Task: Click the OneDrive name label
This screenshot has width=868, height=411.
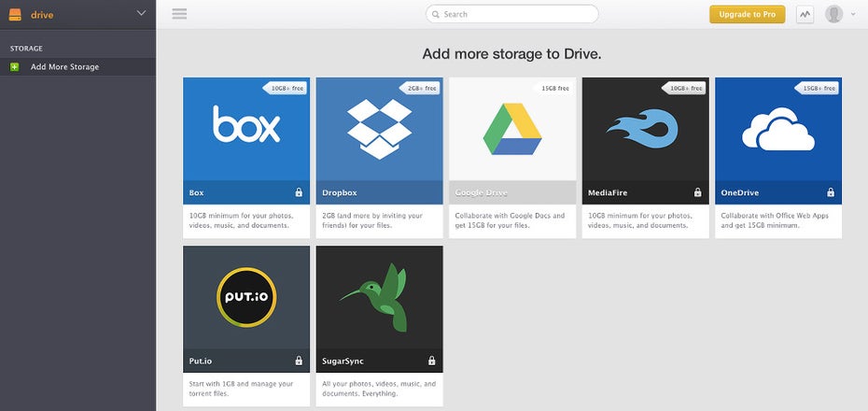Action: tap(739, 192)
